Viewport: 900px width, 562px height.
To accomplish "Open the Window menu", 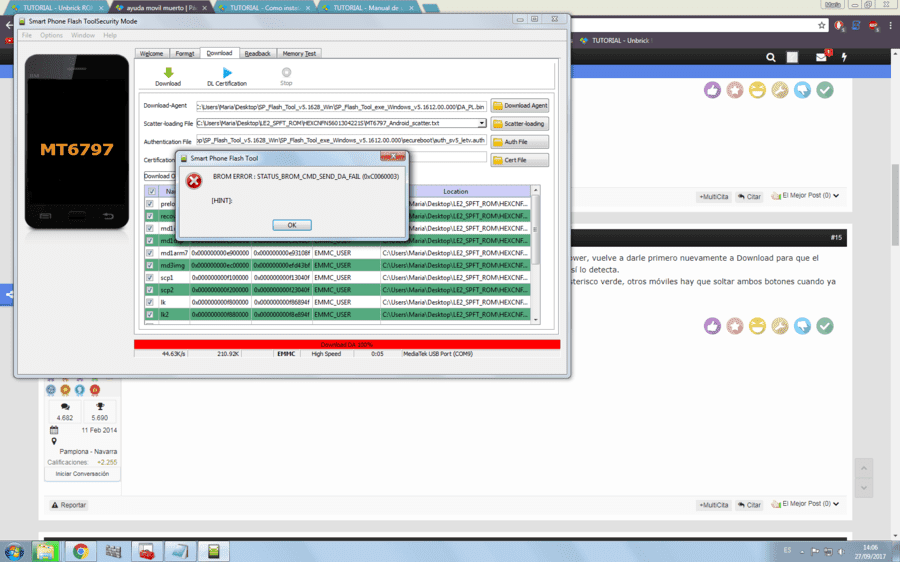I will (x=83, y=35).
